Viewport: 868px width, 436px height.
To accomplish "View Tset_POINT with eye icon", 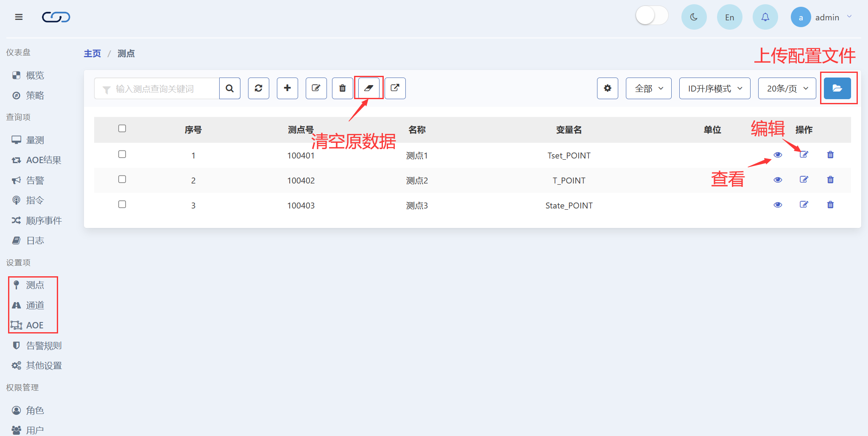I will (x=778, y=155).
